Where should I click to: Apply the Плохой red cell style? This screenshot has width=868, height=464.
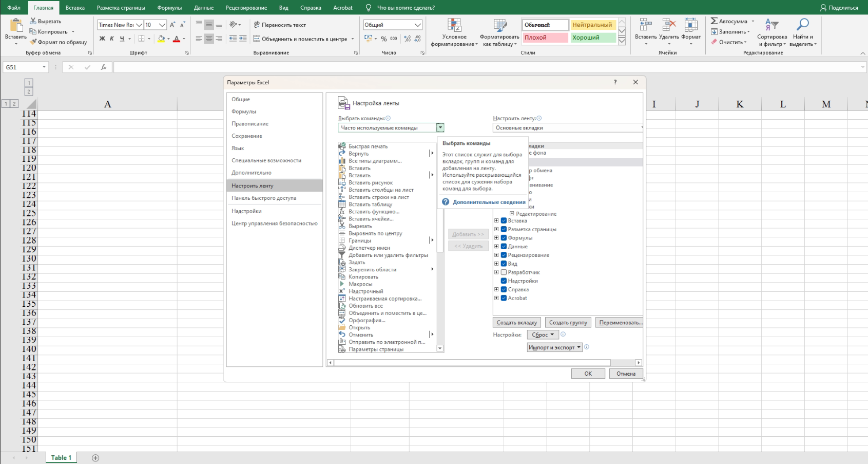pyautogui.click(x=545, y=38)
